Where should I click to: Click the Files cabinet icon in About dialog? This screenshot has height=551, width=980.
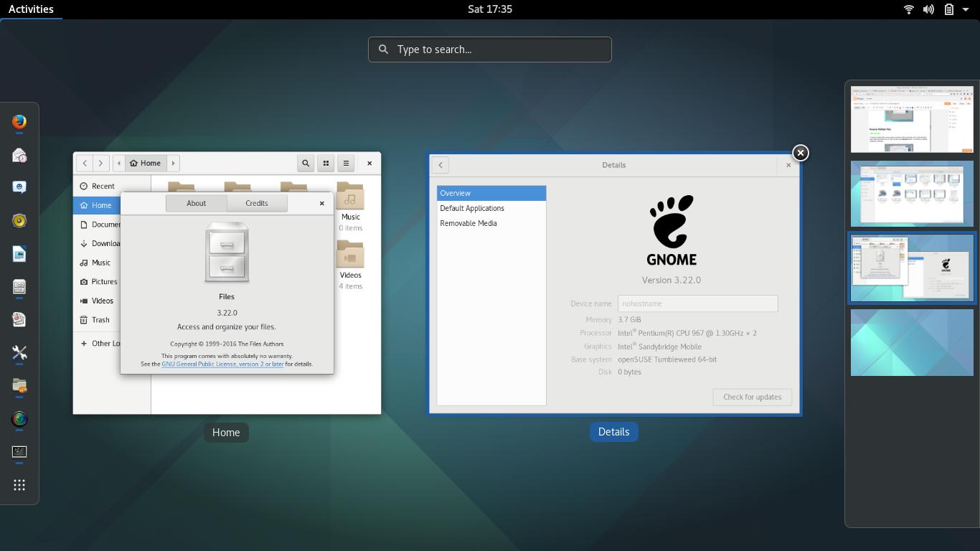click(x=227, y=252)
